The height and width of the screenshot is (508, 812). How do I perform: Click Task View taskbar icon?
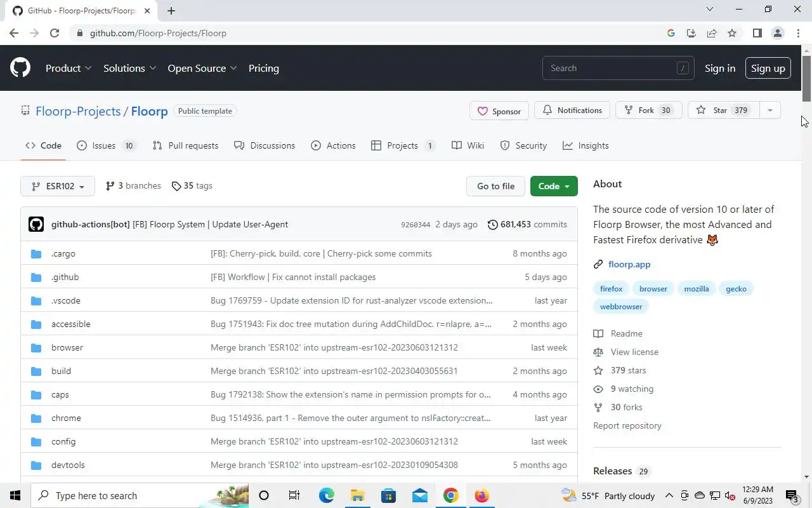coord(294,495)
